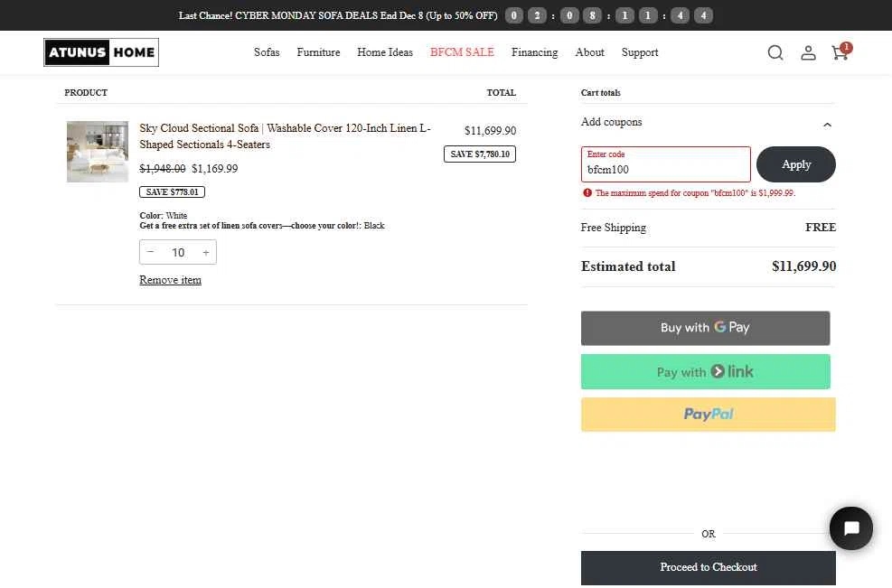Screen dimensions: 892x588
Task: Open the shopping cart icon
Action: tap(840, 51)
